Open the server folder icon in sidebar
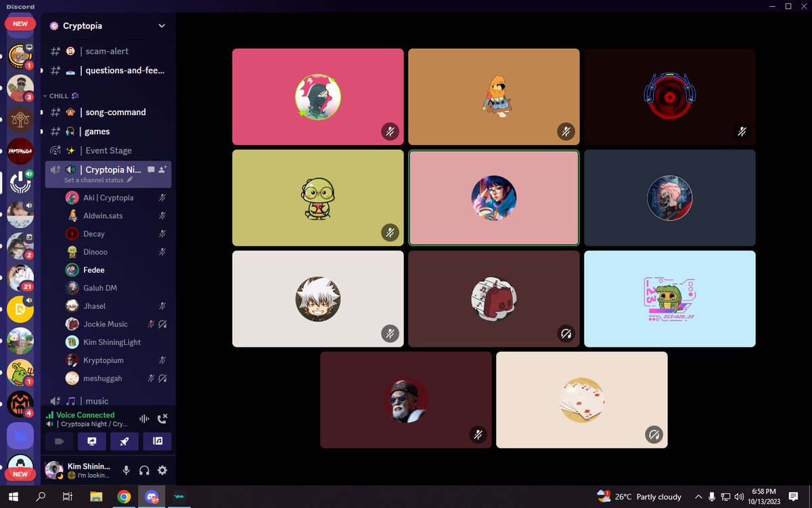812x508 pixels. pos(20,436)
